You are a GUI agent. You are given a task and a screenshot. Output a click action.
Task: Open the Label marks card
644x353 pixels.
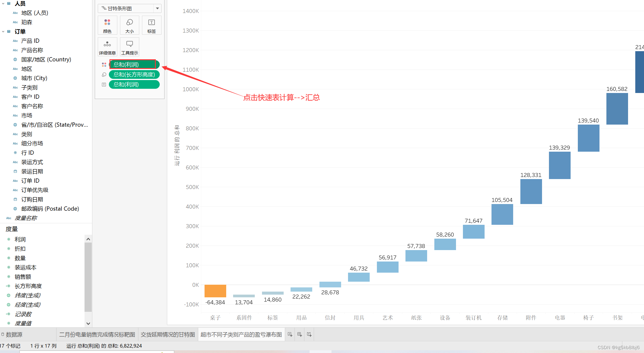(152, 25)
